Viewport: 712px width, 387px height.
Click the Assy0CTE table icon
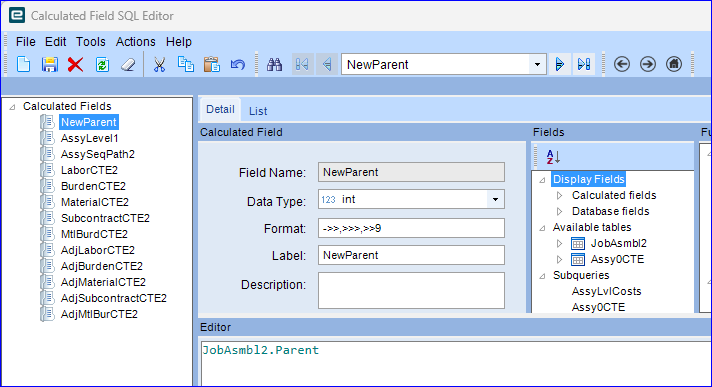[x=578, y=259]
